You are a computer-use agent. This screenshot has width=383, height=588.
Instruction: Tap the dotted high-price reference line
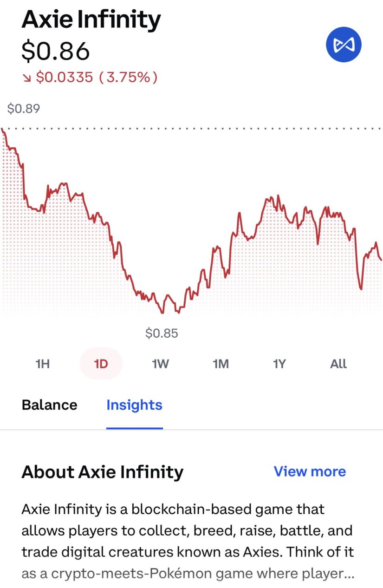click(232, 128)
